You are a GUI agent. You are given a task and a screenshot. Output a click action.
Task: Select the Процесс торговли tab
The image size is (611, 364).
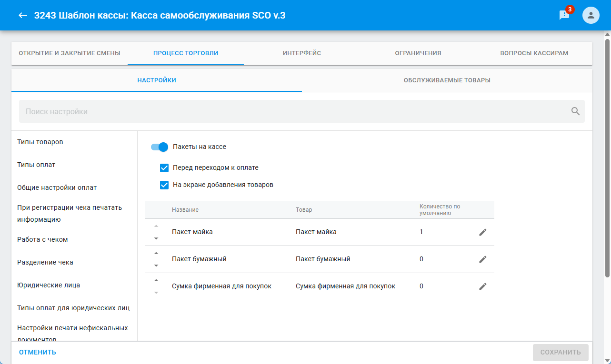coord(186,53)
